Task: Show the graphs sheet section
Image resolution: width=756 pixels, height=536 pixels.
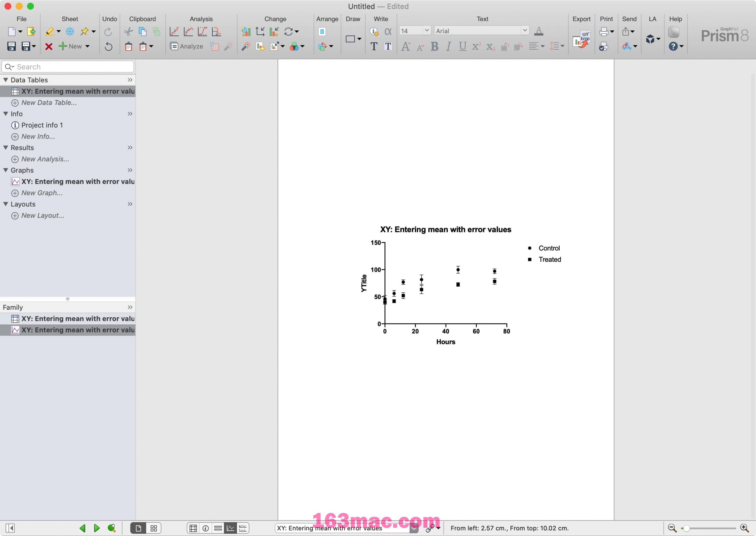Action: pyautogui.click(x=230, y=528)
